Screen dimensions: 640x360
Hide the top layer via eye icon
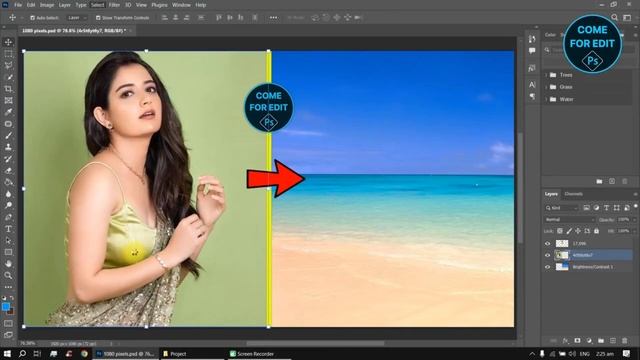pos(548,244)
